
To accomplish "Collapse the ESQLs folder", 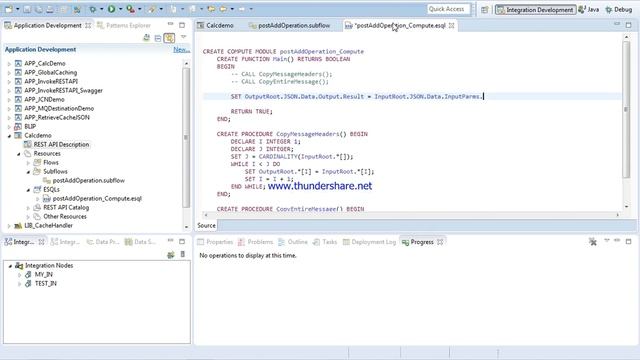I will (28, 189).
